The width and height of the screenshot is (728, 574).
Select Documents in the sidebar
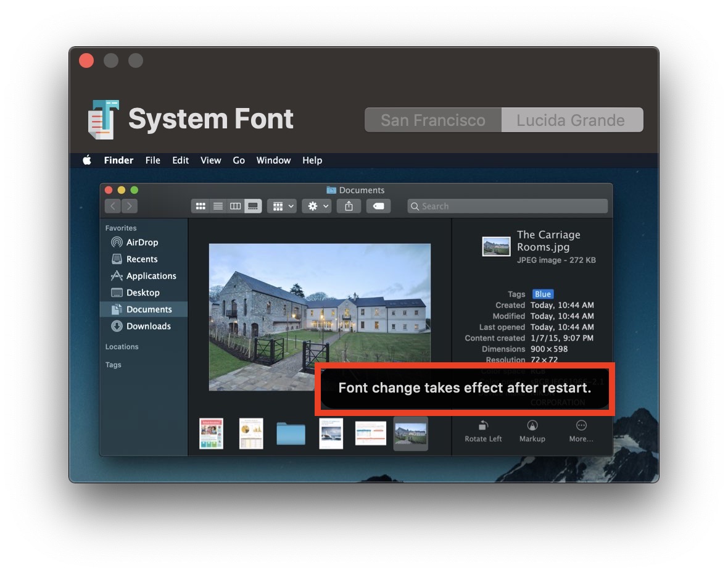pyautogui.click(x=144, y=309)
